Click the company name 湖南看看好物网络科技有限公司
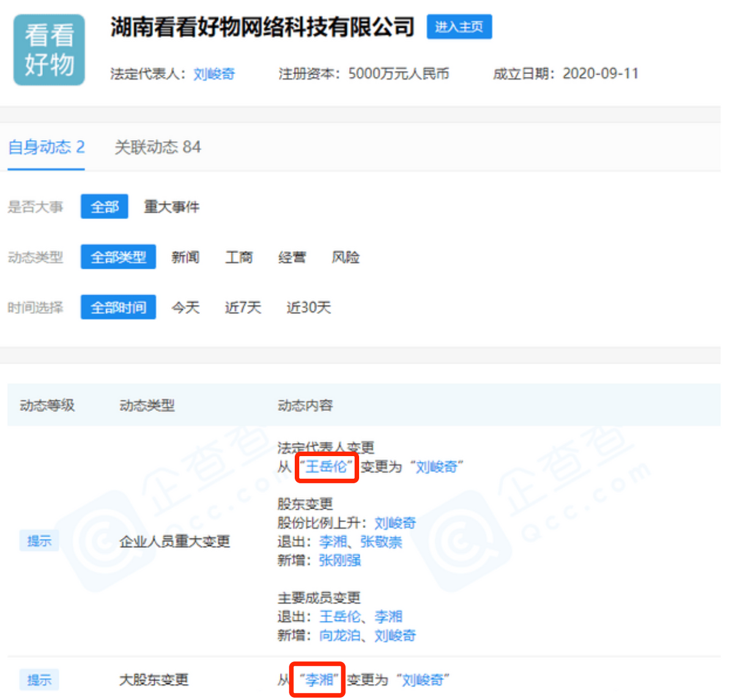 point(262,27)
